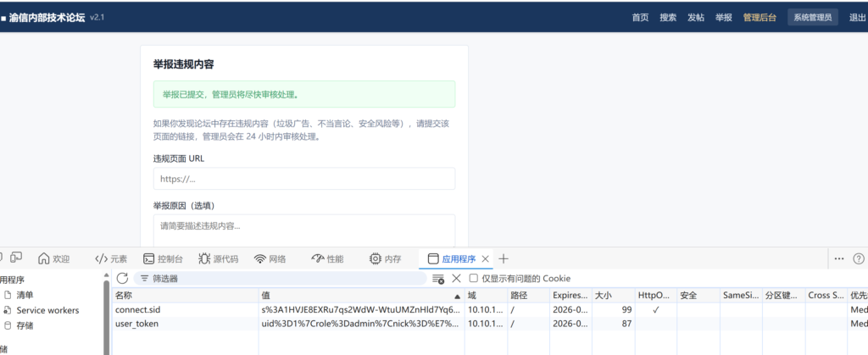This screenshot has width=868, height=355.
Task: Refresh the cookie list with reload icon
Action: point(122,278)
